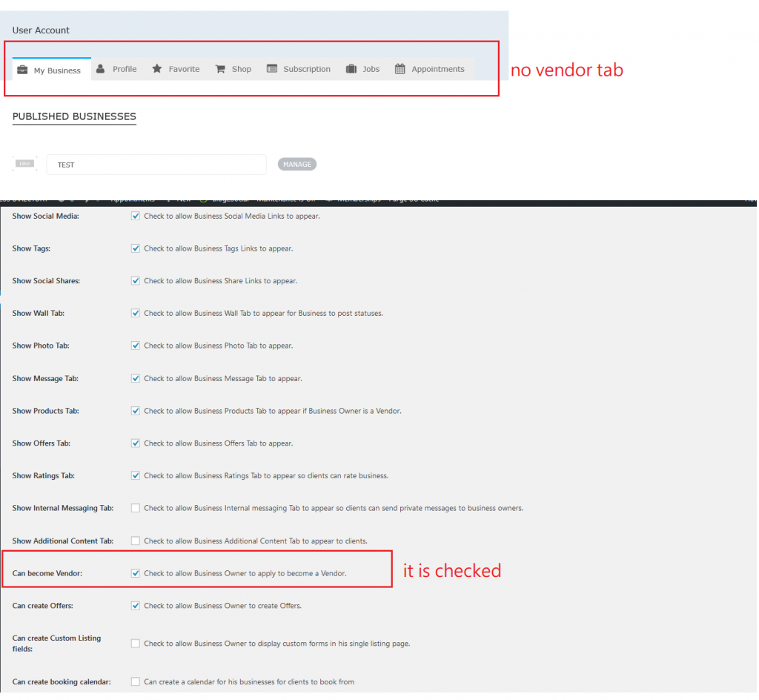
Task: Uncheck the Can become Vendor checkbox
Action: point(136,574)
